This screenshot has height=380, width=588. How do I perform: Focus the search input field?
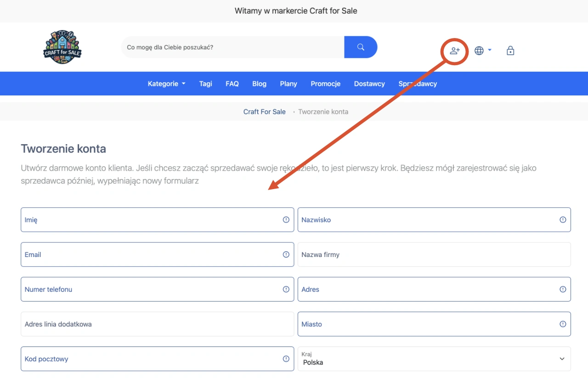[x=232, y=47]
